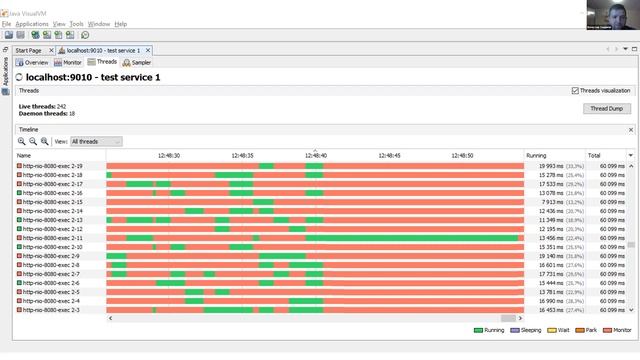Open the Tools menu
The width and height of the screenshot is (640, 360).
coord(76,24)
